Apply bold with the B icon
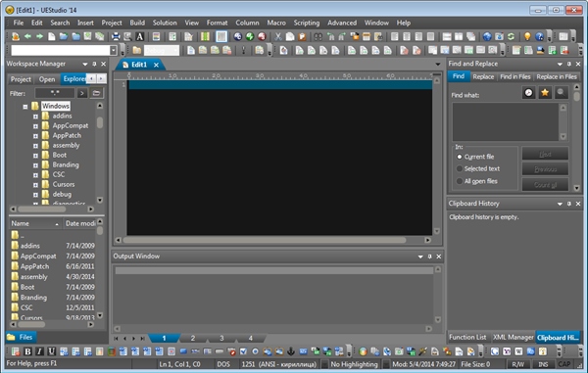This screenshot has width=588, height=373. (x=27, y=351)
